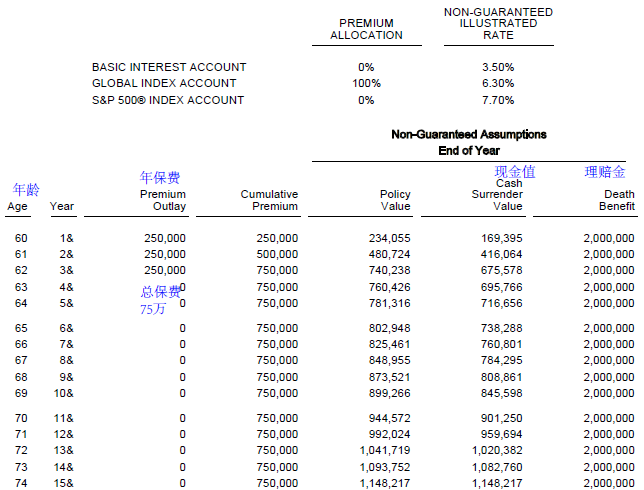This screenshot has width=644, height=490.
Task: Select the Policy Value column header
Action: (x=395, y=200)
